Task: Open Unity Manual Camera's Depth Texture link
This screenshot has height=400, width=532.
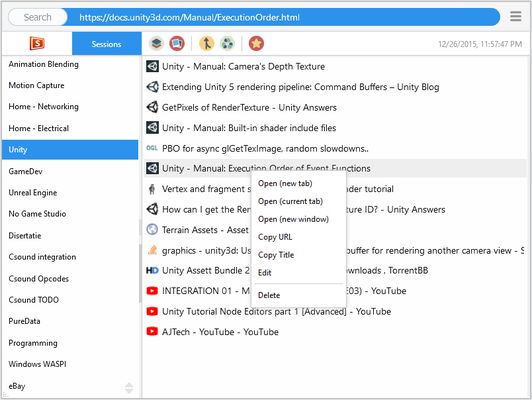Action: pyautogui.click(x=243, y=66)
